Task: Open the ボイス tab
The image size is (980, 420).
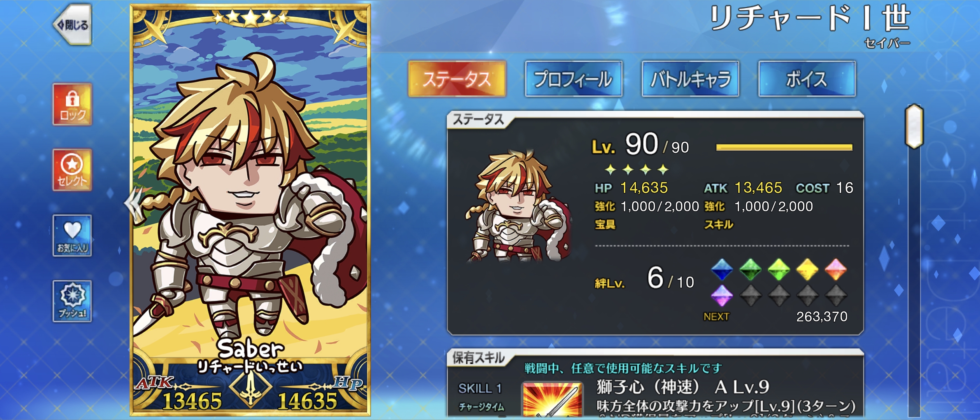Action: [807, 79]
